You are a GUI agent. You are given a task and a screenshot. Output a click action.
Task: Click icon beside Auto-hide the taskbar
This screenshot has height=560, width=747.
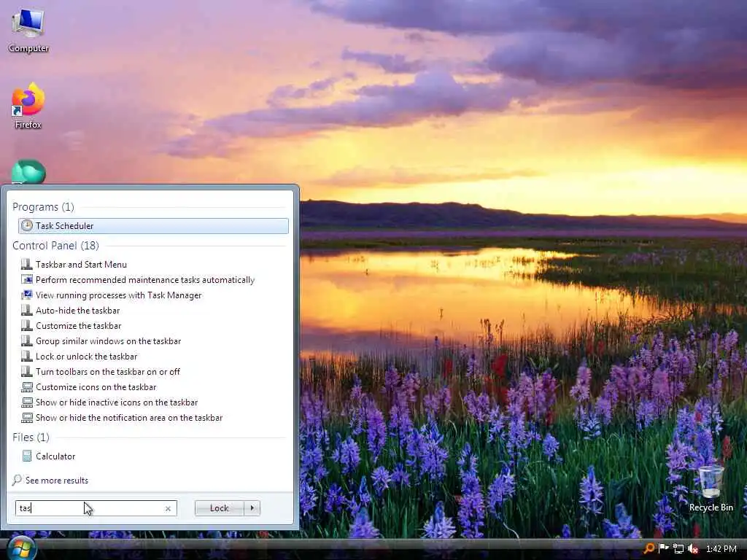click(27, 310)
